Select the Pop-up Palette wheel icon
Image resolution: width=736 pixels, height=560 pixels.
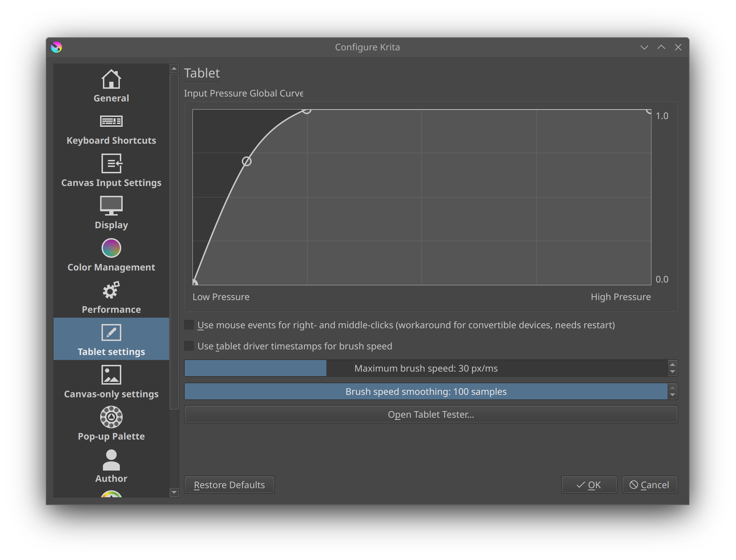click(x=111, y=417)
